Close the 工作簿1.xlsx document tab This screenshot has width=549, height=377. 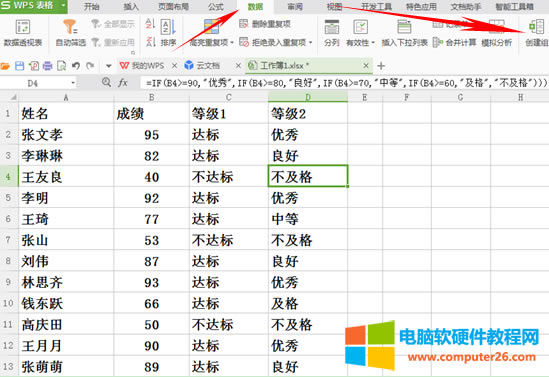pos(366,65)
